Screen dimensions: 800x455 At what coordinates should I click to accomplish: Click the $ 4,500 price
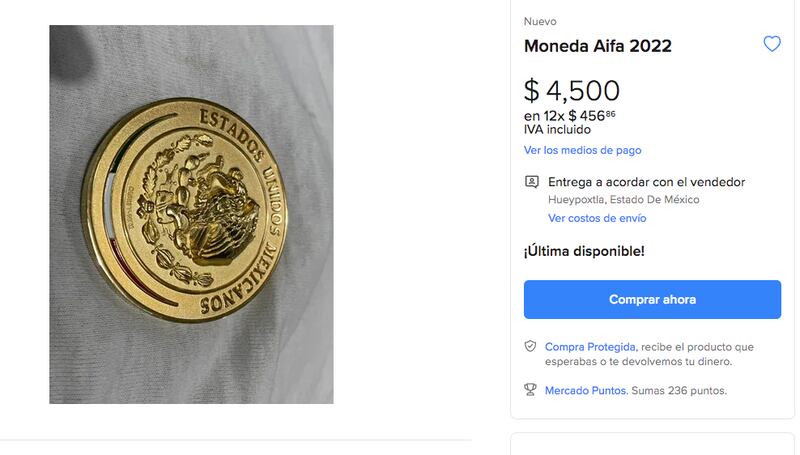point(572,90)
